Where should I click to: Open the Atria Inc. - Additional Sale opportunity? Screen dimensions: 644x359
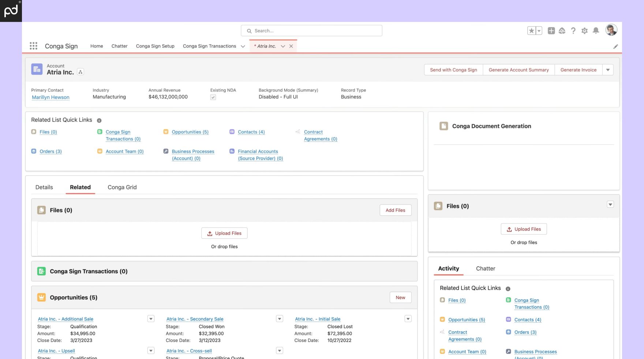point(65,319)
